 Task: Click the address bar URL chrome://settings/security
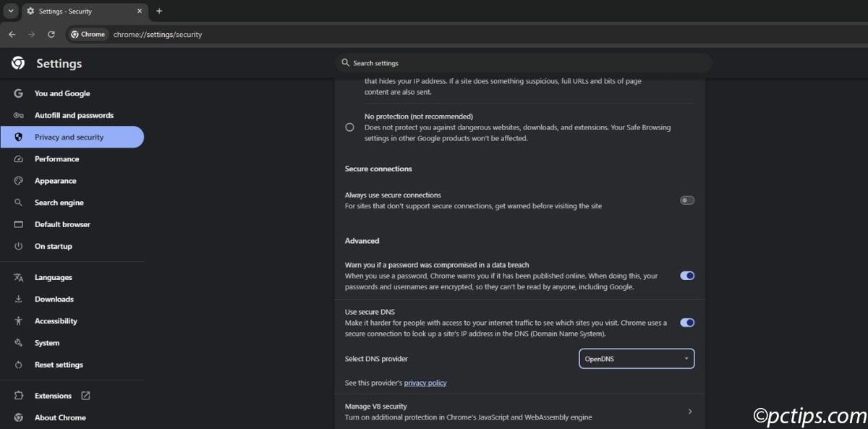[158, 34]
